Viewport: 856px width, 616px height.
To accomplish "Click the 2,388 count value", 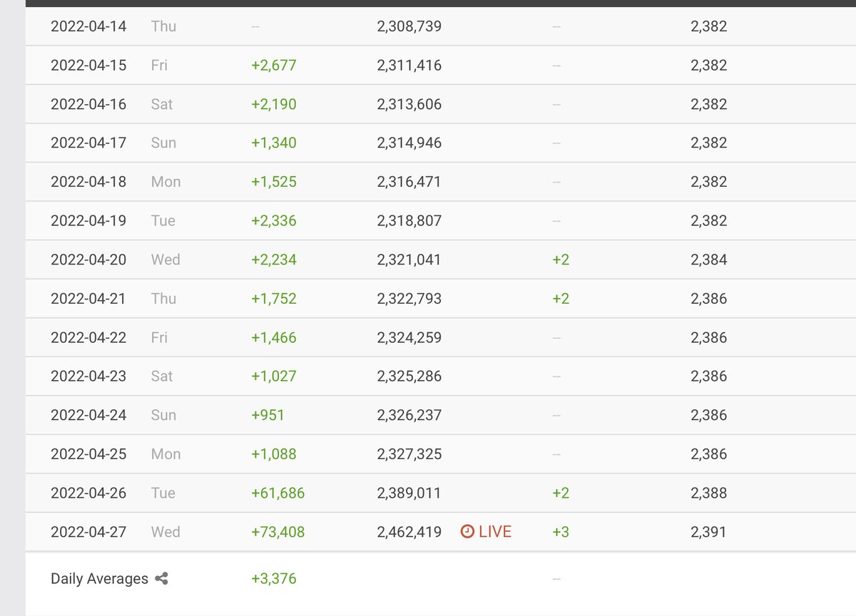I will [709, 493].
